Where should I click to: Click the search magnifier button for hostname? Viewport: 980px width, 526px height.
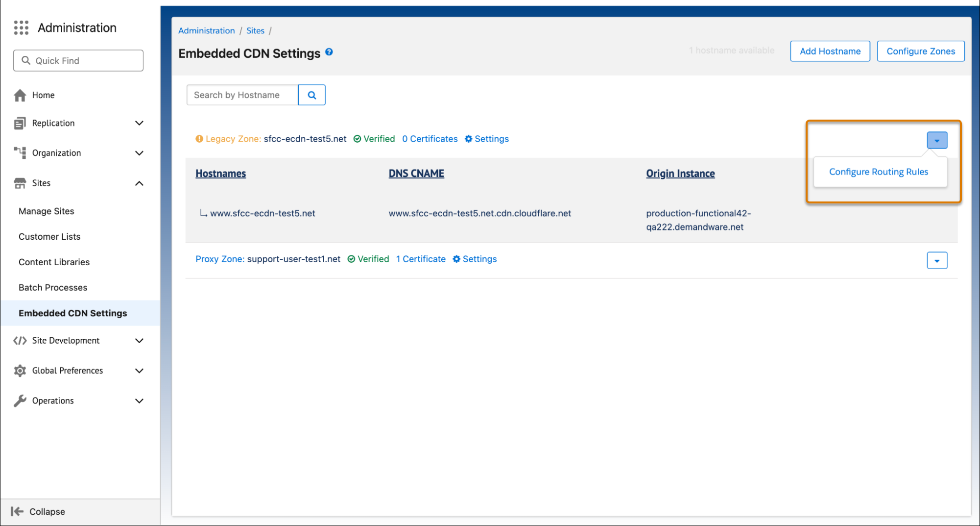pyautogui.click(x=311, y=95)
